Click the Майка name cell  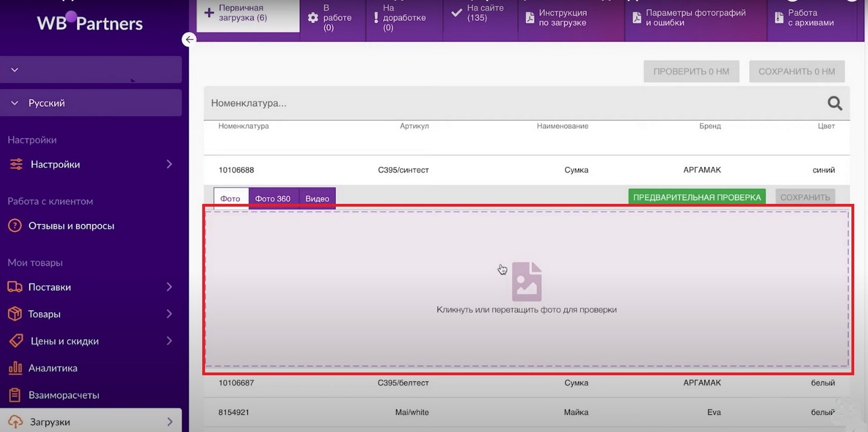coord(576,412)
